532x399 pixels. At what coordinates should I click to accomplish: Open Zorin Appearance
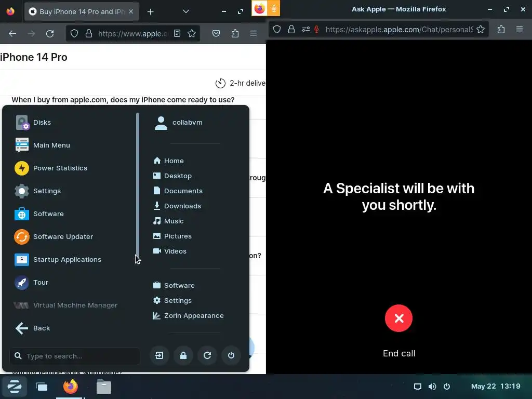[x=189, y=315]
